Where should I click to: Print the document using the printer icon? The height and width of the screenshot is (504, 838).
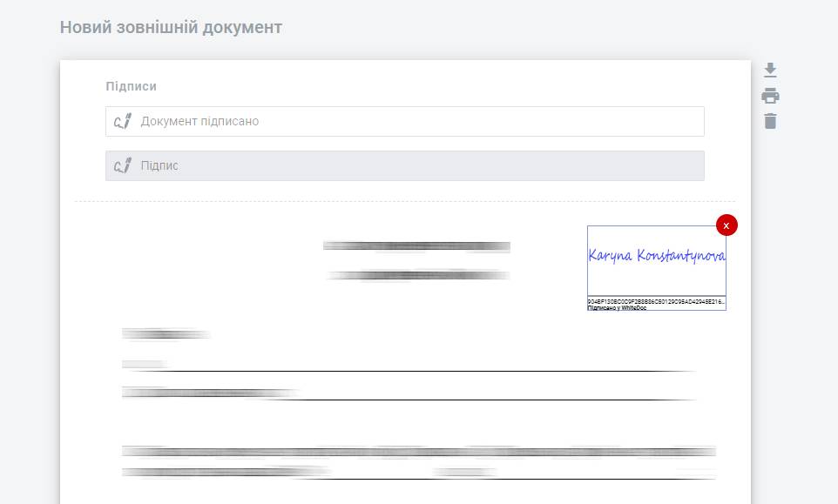tap(770, 96)
